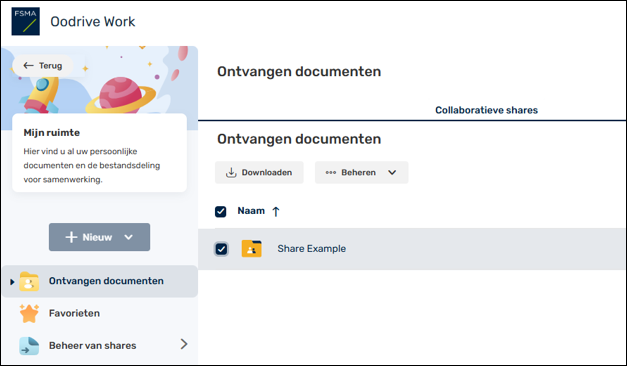
Task: Click the download arrow icon
Action: (x=231, y=173)
